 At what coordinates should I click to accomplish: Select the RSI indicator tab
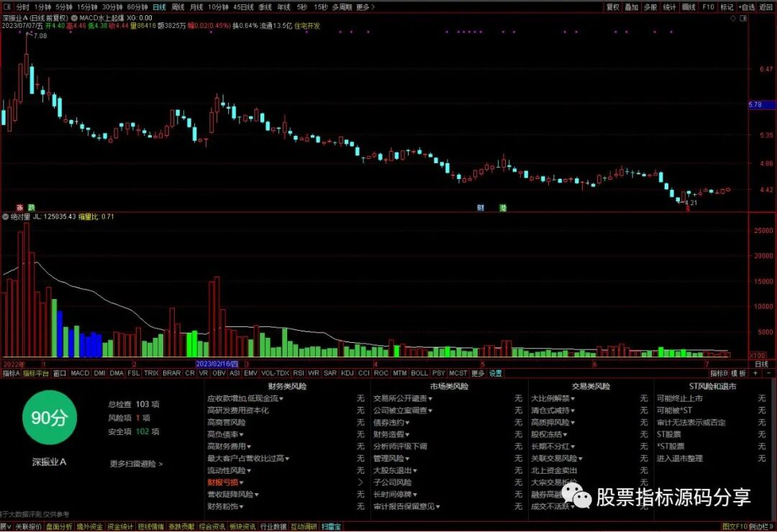(299, 373)
